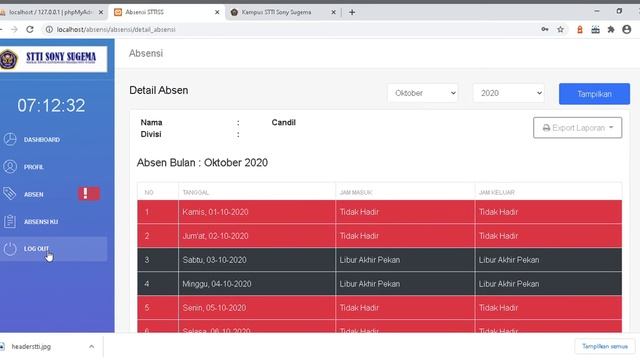Reload the current page
The width and height of the screenshot is (640, 360).
point(30,29)
